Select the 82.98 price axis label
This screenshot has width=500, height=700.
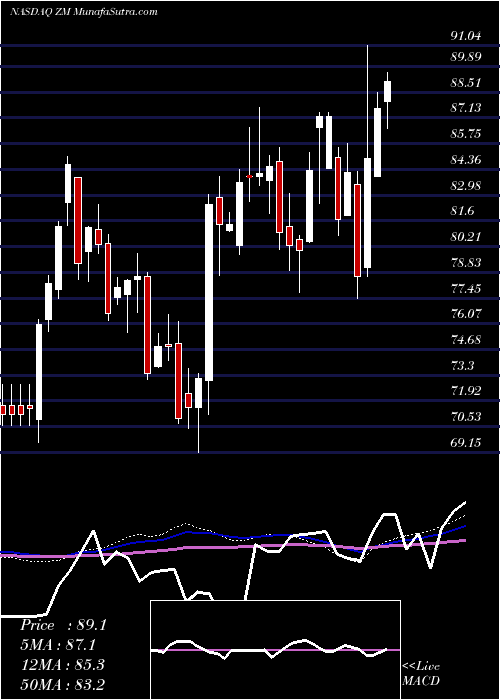coord(466,185)
